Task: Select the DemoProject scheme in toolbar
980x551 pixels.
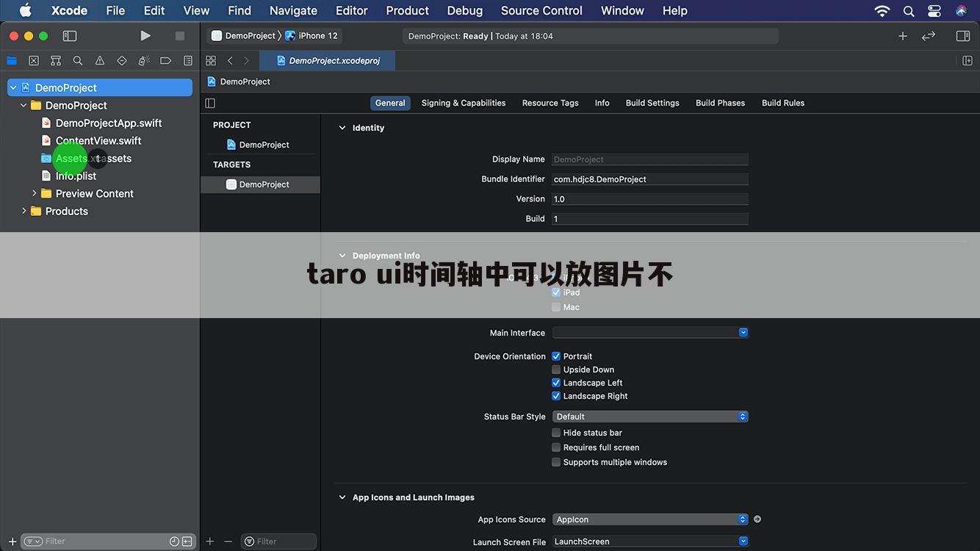Action: tap(243, 35)
